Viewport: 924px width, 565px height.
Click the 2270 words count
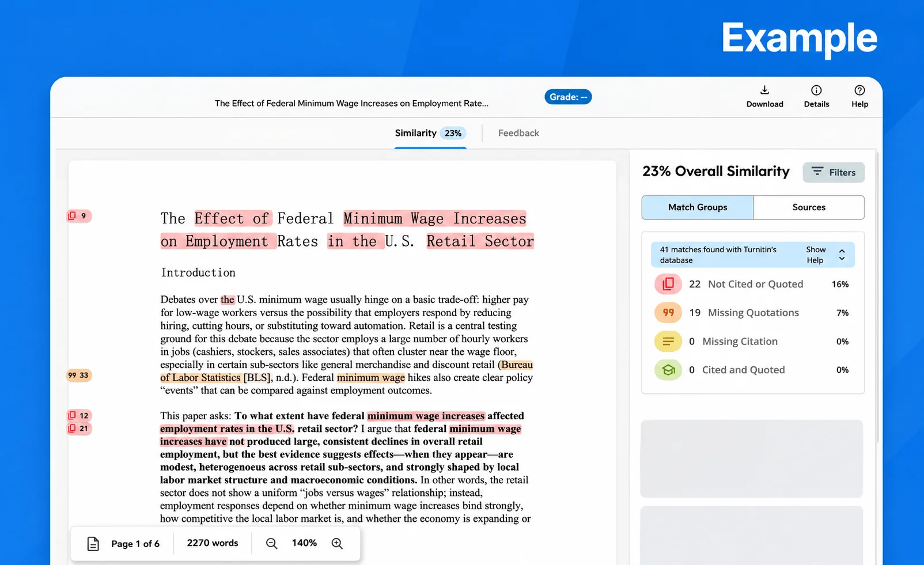213,543
